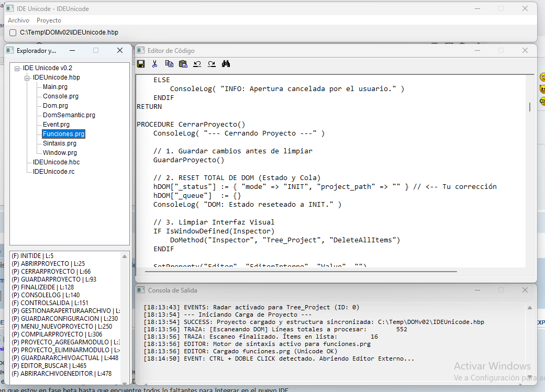The image size is (545, 392).
Task: Click the function list scroll-up arrow
Action: pyautogui.click(x=125, y=256)
